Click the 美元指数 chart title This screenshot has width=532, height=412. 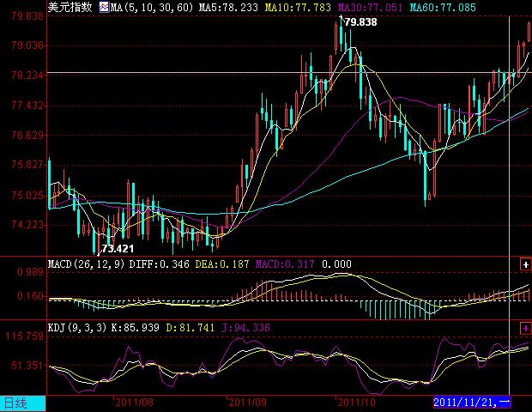coord(70,7)
